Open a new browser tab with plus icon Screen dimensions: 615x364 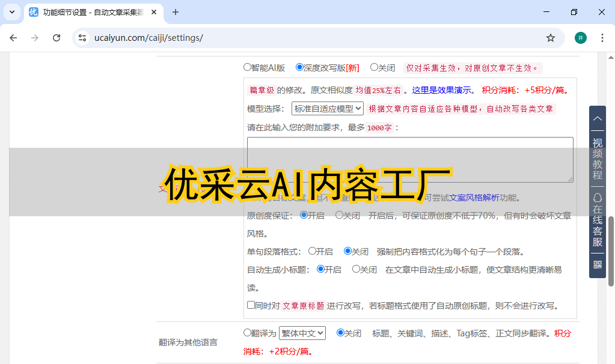pyautogui.click(x=176, y=12)
